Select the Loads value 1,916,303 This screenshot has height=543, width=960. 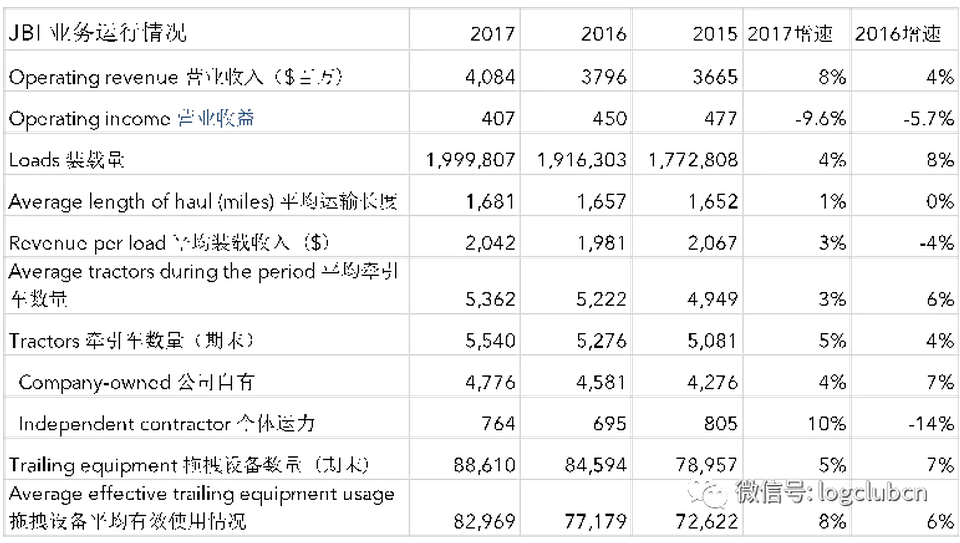[x=582, y=160]
